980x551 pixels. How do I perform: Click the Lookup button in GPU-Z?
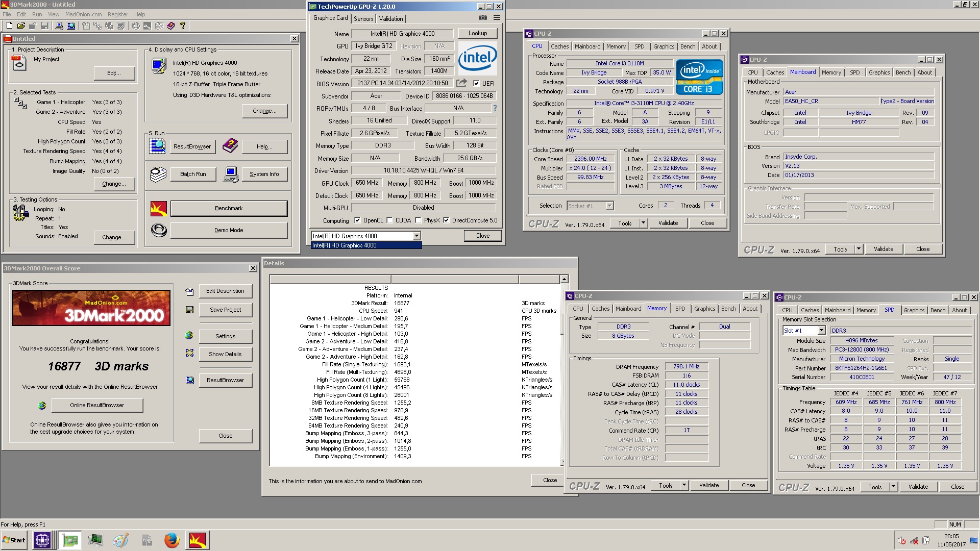click(478, 33)
